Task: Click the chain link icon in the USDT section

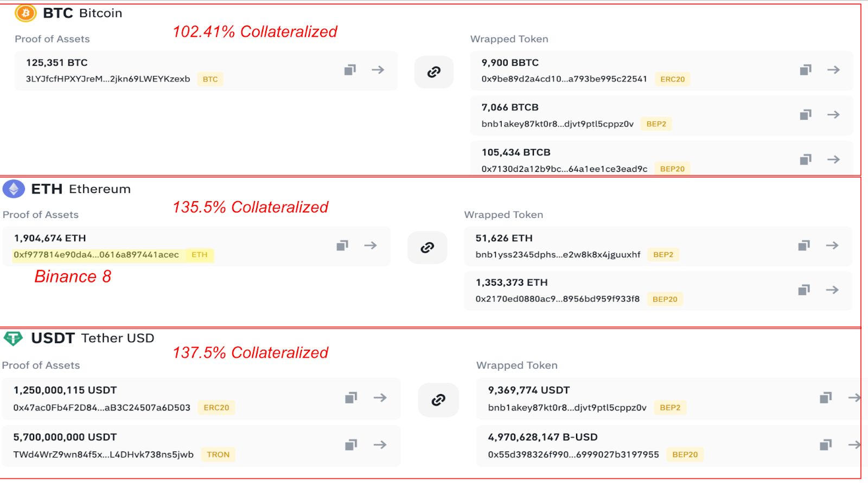Action: (x=438, y=400)
